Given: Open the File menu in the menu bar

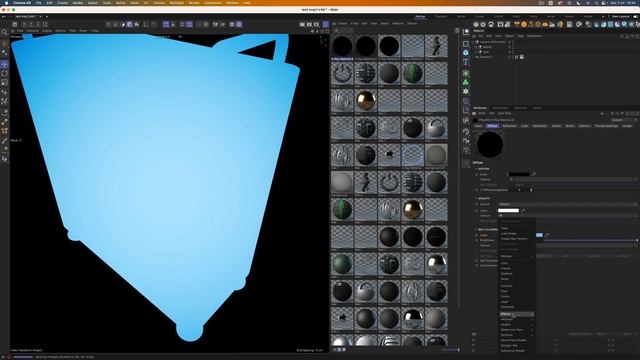Looking at the screenshot, I should 38,3.
